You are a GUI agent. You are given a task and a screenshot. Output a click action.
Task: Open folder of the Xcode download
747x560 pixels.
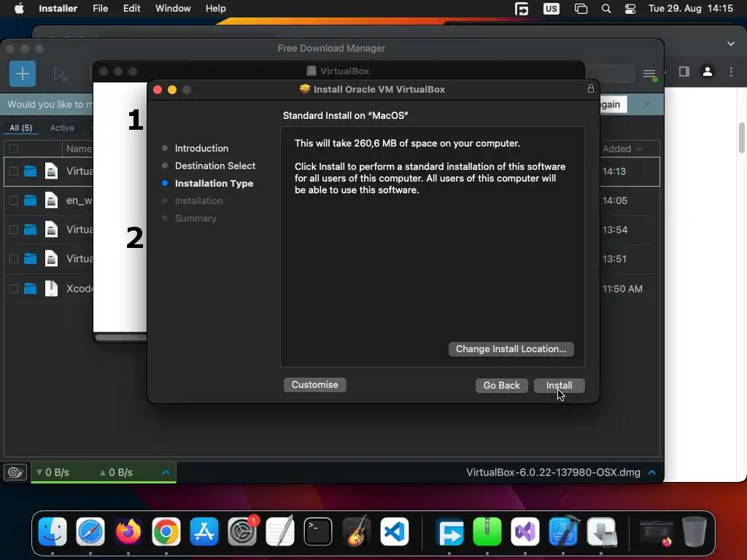click(30, 288)
